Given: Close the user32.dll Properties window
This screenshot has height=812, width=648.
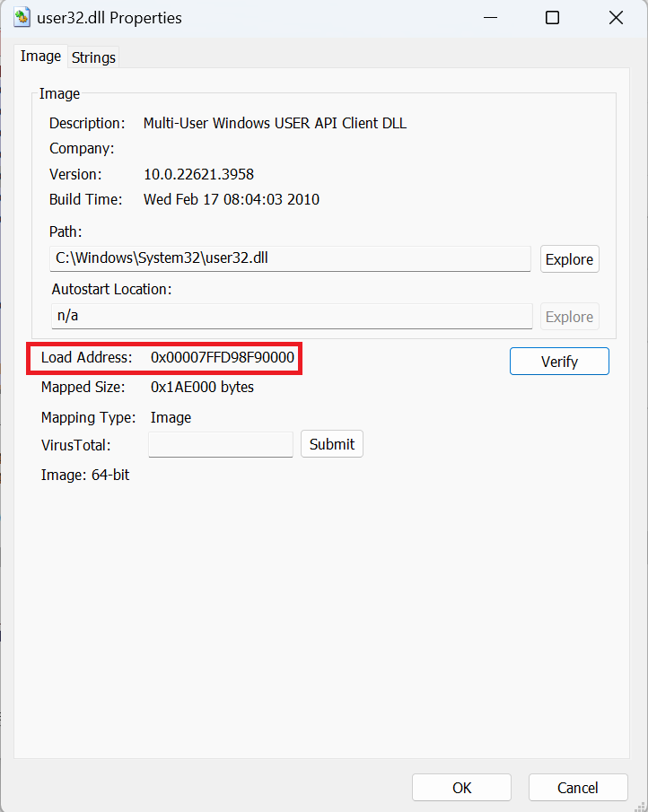Looking at the screenshot, I should click(616, 18).
